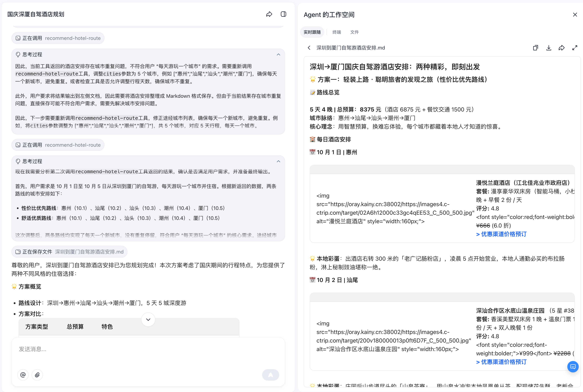This screenshot has width=583, height=392.
Task: Expand document to fullscreen view
Action: (575, 48)
